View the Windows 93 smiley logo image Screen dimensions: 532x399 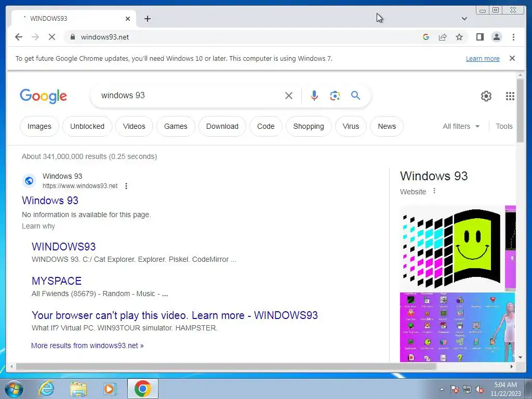click(451, 248)
